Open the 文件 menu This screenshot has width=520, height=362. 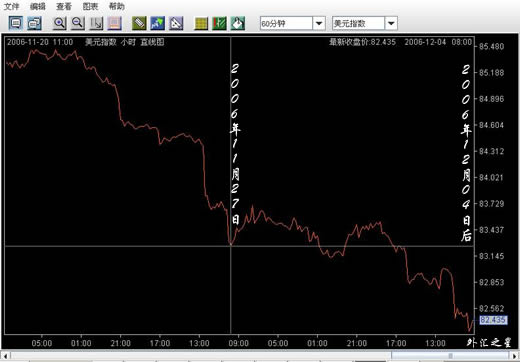pos(11,6)
